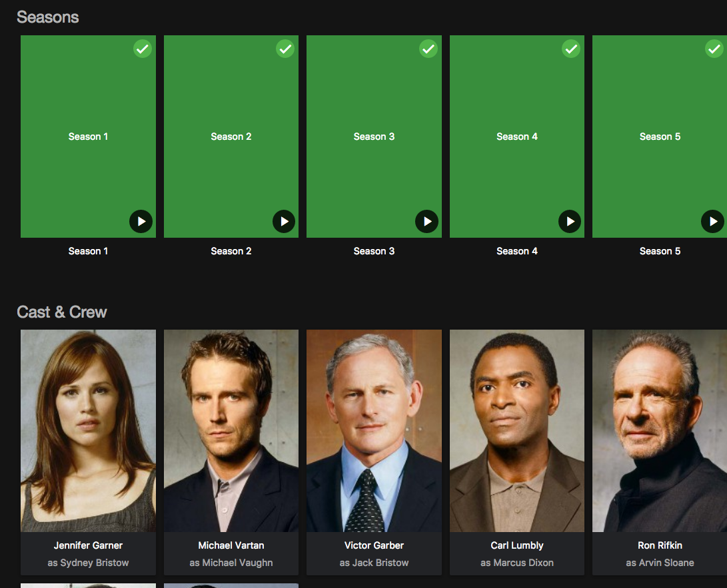This screenshot has width=727, height=588.
Task: Open Jennifer Garner's cast photo
Action: (x=88, y=430)
